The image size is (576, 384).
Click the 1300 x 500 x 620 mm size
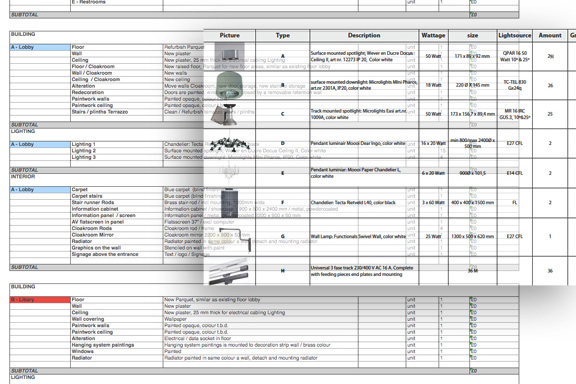472,236
